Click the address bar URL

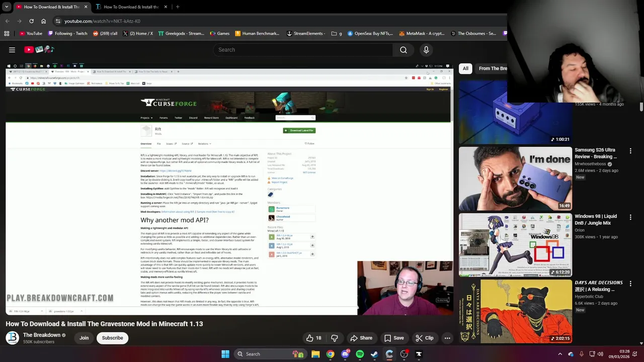click(x=102, y=21)
